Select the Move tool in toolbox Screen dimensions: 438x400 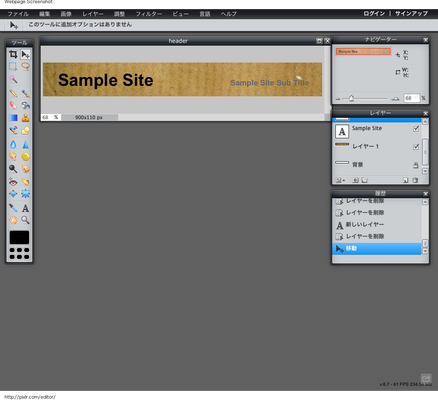tap(25, 54)
